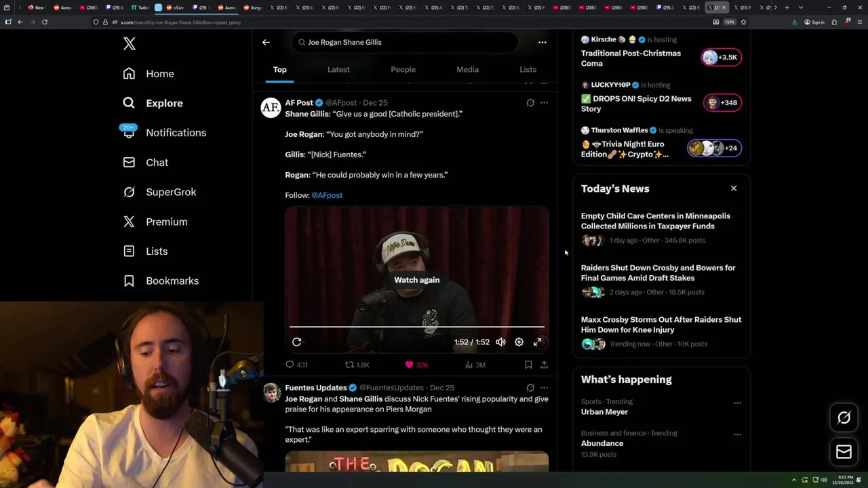Open a new browser tab with plus
Image resolution: width=868 pixels, height=488 pixels.
tap(787, 7)
